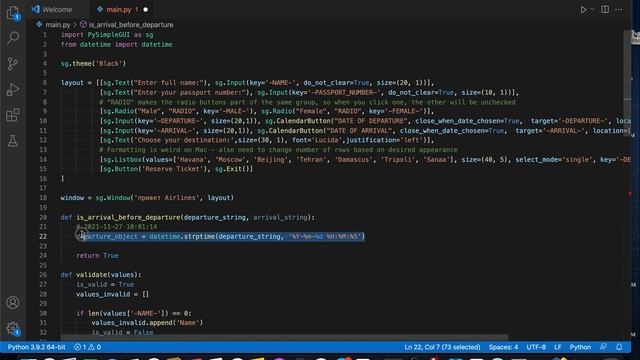Click 'from datetime import datetime' line
Screen dimensions: 640x360
click(116, 44)
